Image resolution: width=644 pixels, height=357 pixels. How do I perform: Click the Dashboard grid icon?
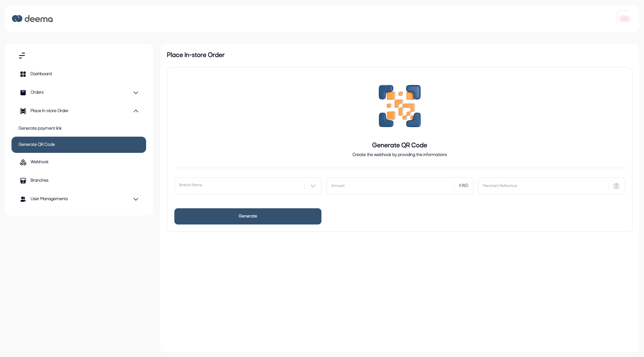(23, 74)
